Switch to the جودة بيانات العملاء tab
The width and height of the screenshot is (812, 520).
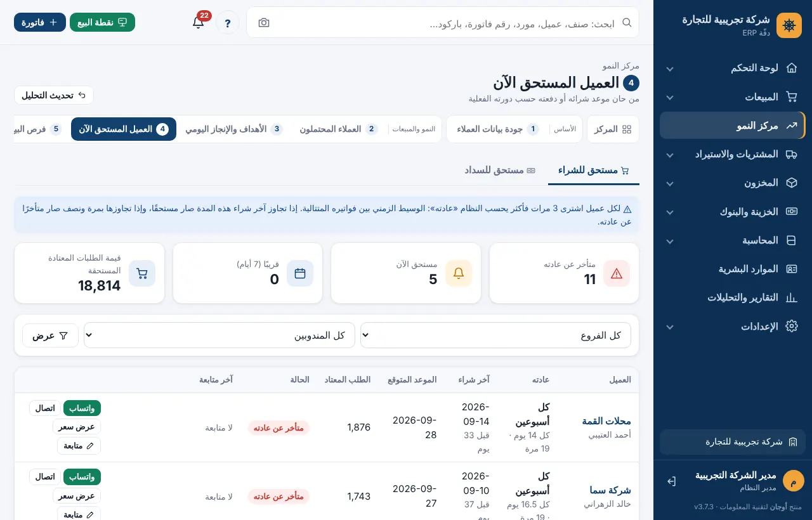(x=498, y=129)
